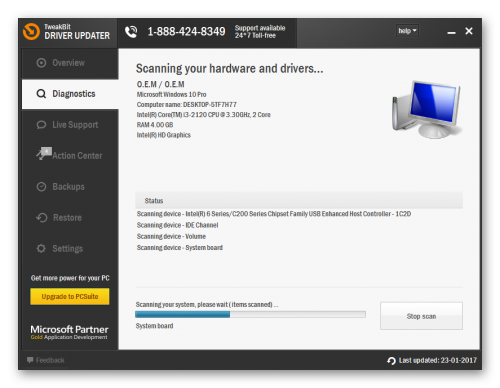
Task: Click the 'O.E.M / O.E.M' heading
Action: [160, 84]
